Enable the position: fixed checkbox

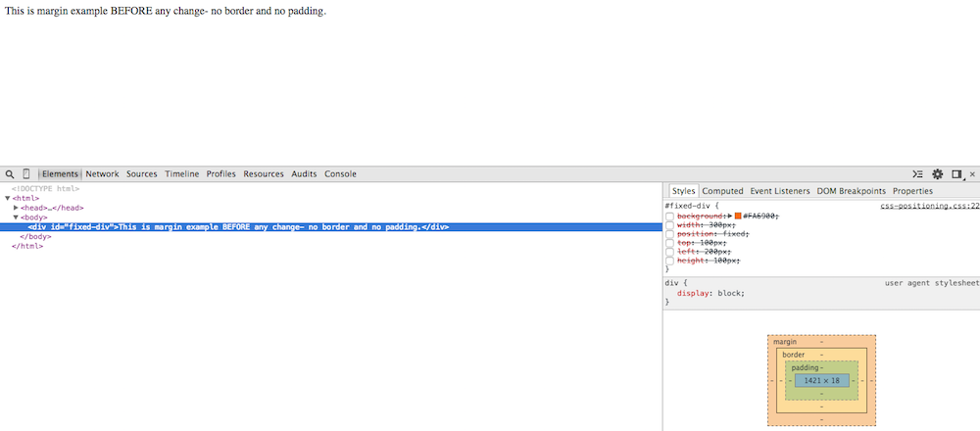(x=670, y=234)
